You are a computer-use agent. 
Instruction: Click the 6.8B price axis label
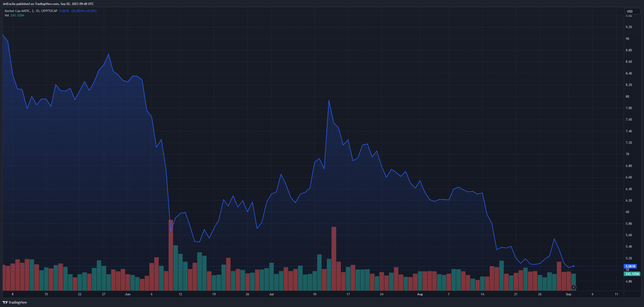629,166
